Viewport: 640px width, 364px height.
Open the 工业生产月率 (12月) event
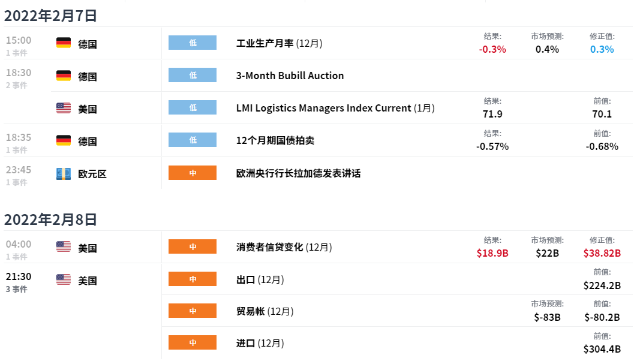279,43
